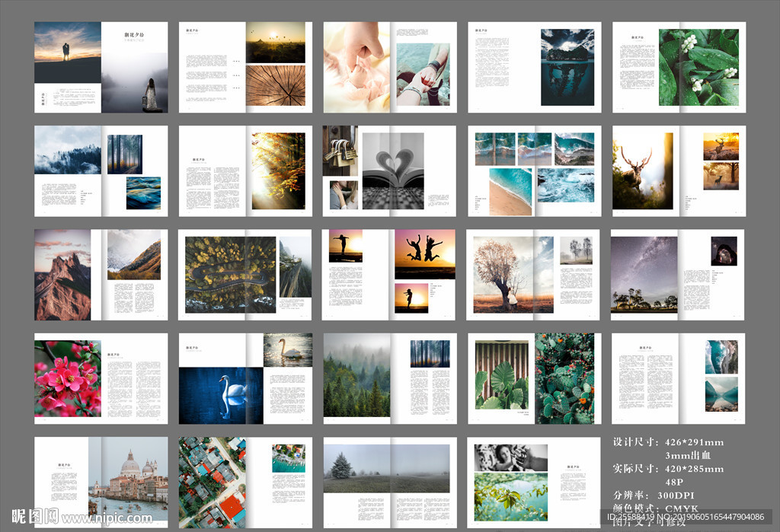780x532 pixels.
Task: Click the small woman silhouette sunset photo
Action: 411,298
